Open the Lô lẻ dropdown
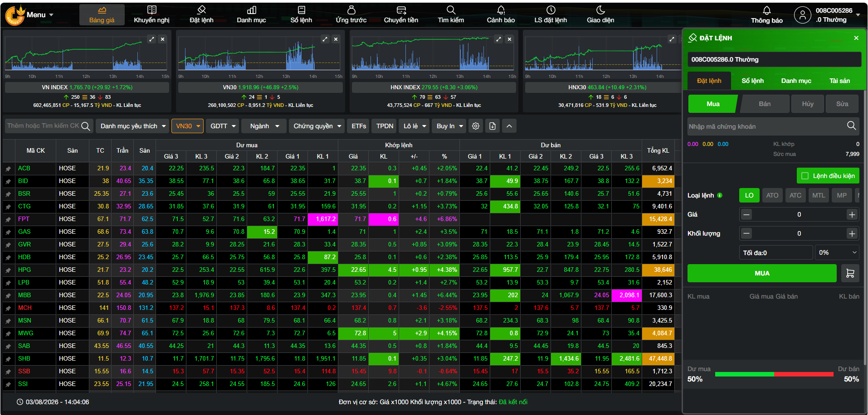This screenshot has height=415, width=868. coord(415,126)
